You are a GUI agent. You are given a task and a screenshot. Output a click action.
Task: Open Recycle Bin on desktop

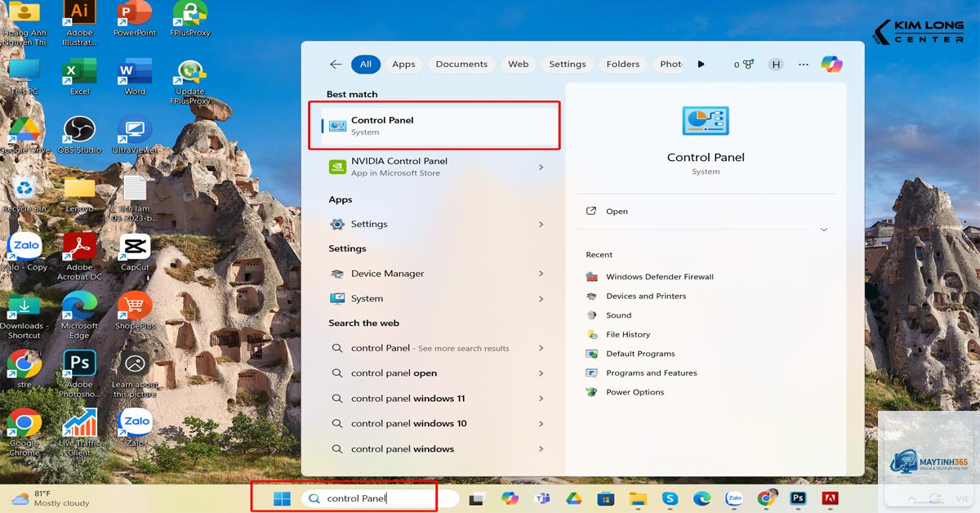pyautogui.click(x=24, y=194)
